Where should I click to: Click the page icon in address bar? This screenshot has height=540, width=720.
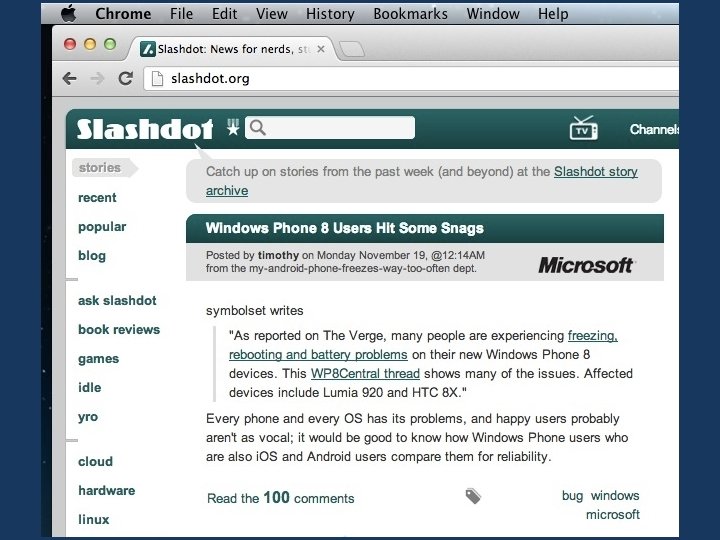point(158,79)
